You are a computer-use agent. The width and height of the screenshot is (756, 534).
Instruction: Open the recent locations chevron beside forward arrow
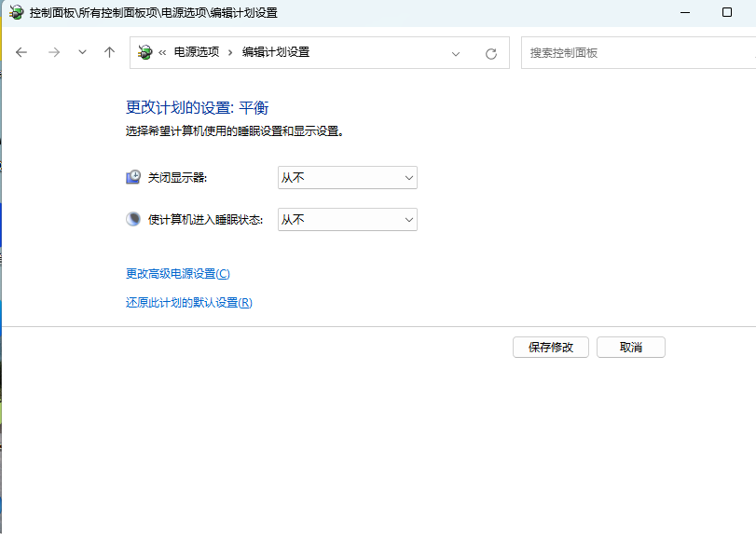click(82, 52)
